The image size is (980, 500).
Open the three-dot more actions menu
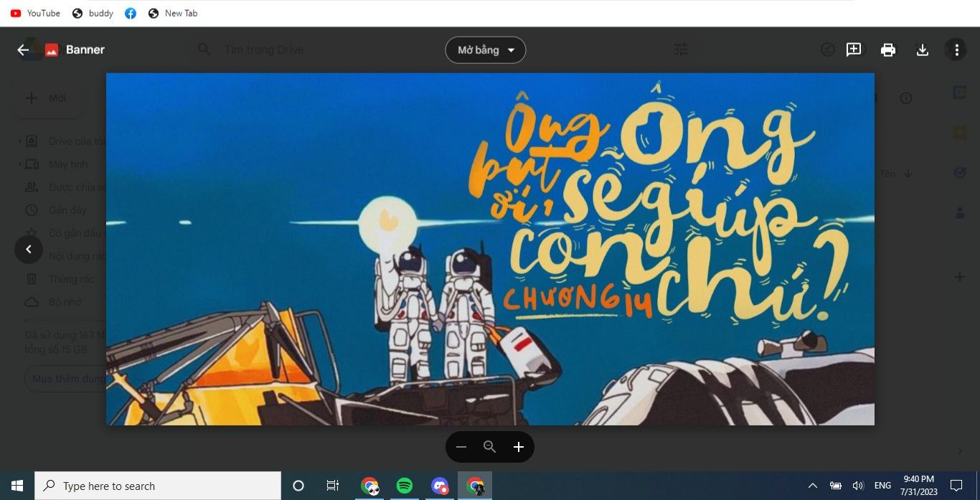tap(956, 49)
